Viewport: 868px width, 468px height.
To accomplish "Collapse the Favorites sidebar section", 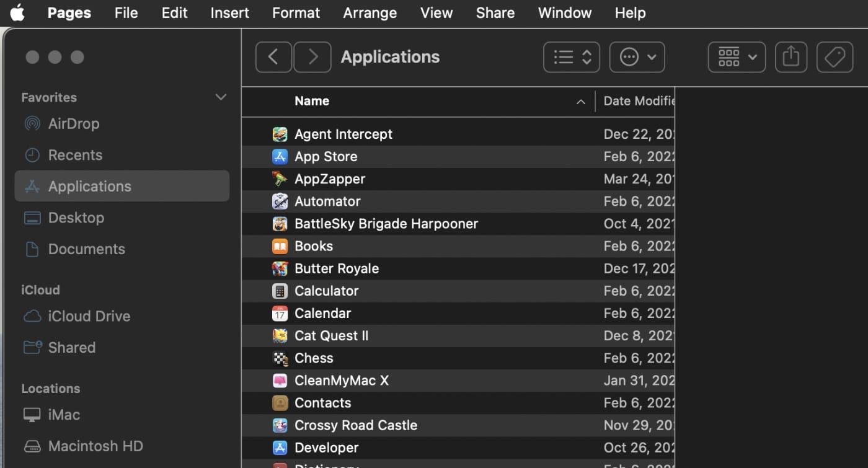I will click(221, 97).
